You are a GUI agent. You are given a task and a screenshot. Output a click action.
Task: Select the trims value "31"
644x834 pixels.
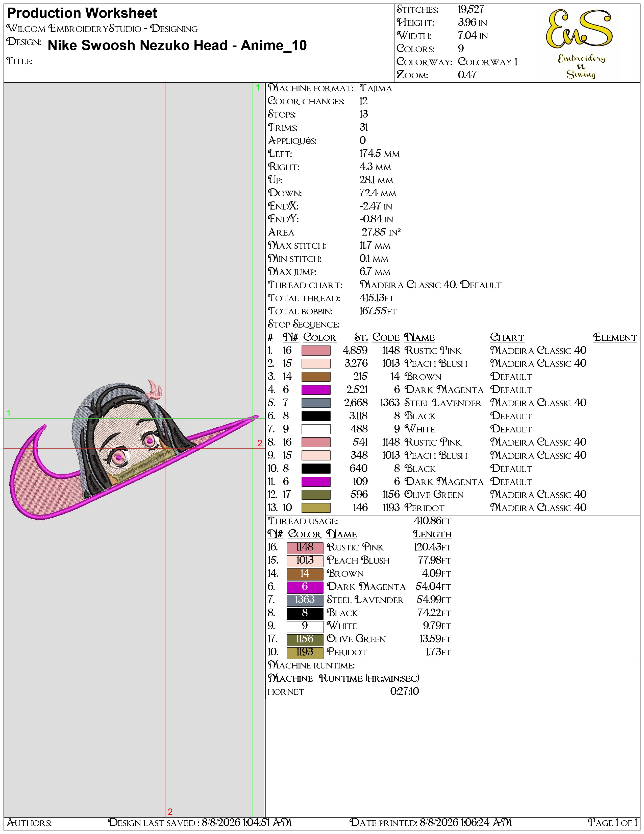pyautogui.click(x=364, y=128)
